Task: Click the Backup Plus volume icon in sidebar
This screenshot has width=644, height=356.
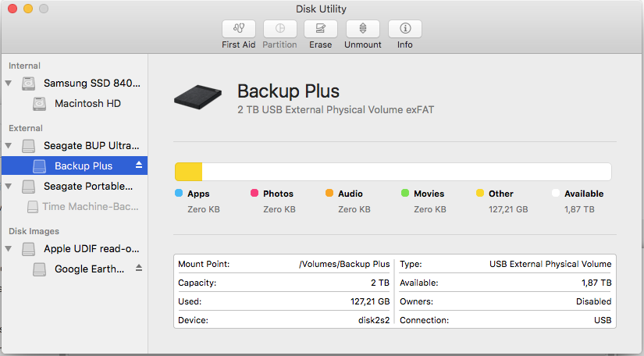Action: [x=40, y=166]
